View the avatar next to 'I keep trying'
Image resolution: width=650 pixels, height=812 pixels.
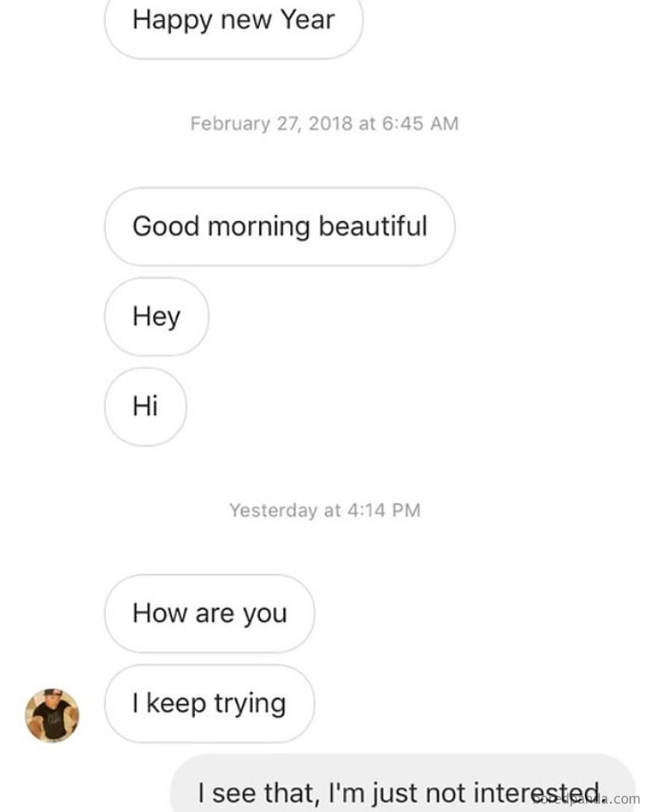point(53,716)
